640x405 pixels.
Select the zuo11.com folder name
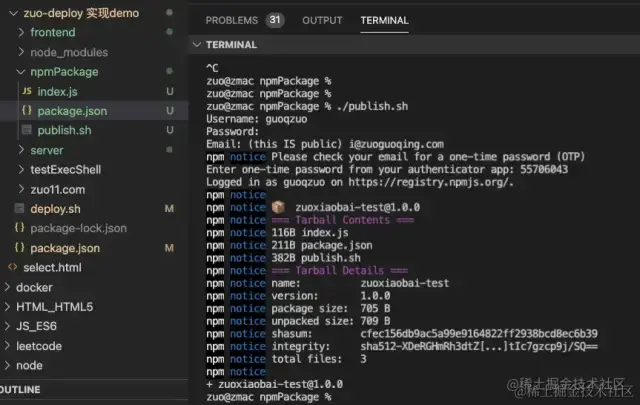pyautogui.click(x=58, y=190)
